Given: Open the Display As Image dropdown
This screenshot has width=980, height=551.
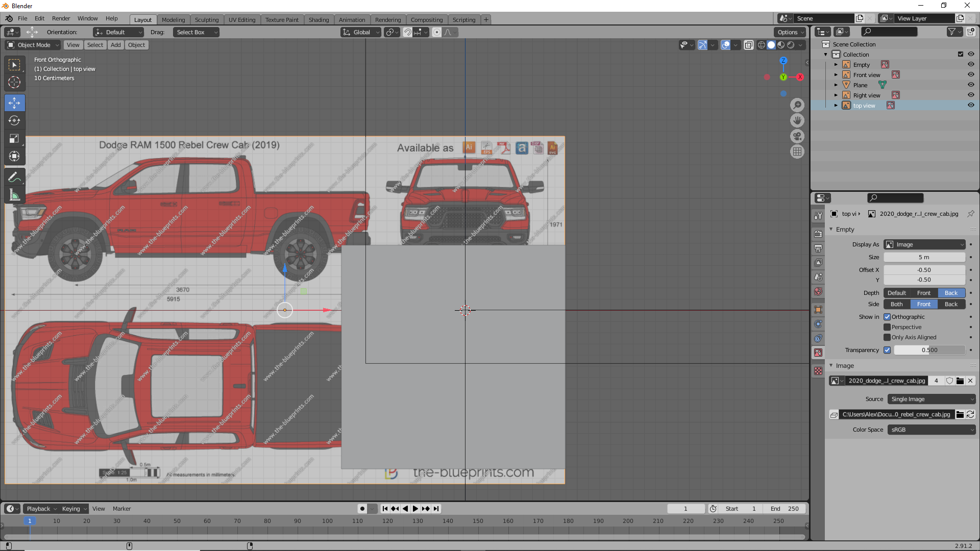Looking at the screenshot, I should (924, 244).
